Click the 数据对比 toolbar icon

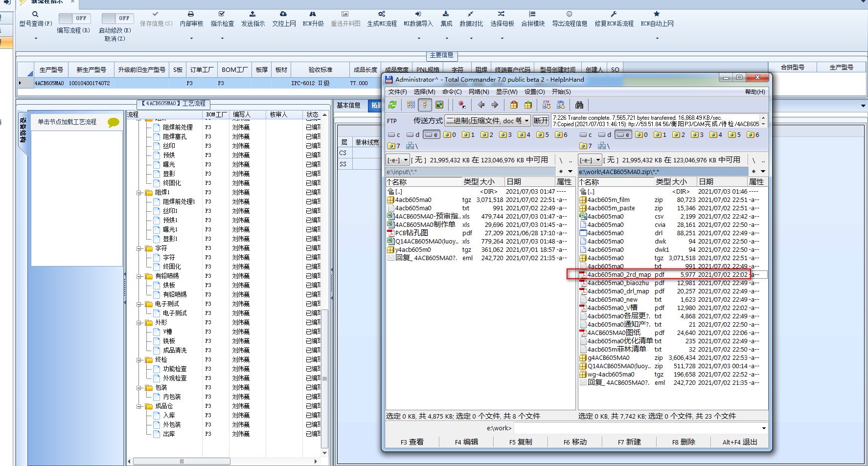(x=471, y=14)
